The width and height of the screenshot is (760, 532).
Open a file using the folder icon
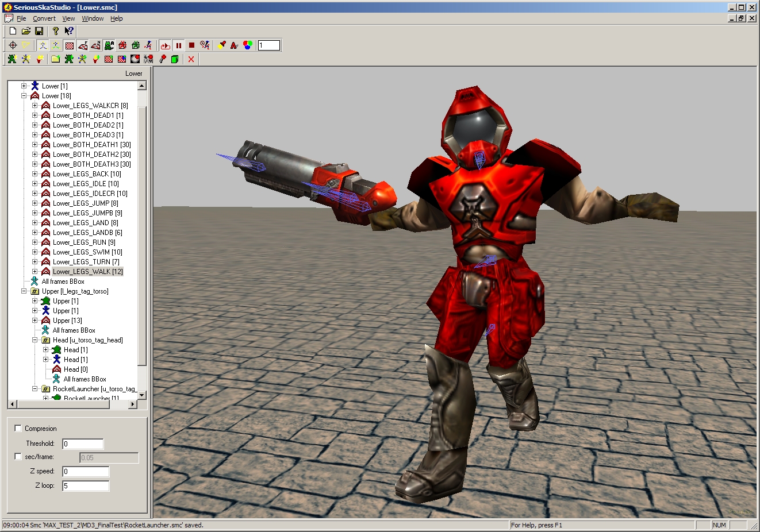tap(26, 31)
